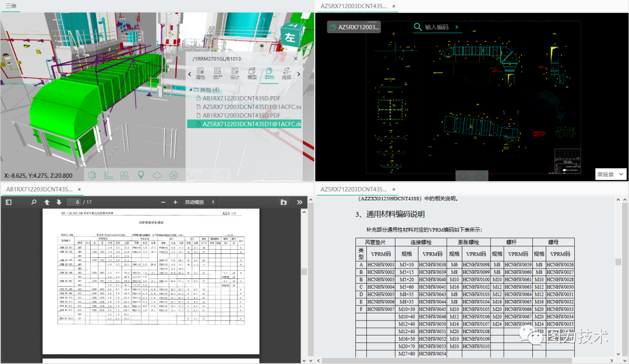
Task: Click table header 膨胀螺栓
Action: pos(468,242)
